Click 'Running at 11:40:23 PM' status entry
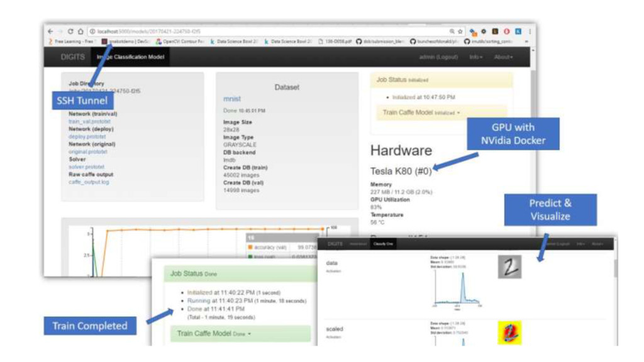The width and height of the screenshot is (644, 362). [247, 301]
